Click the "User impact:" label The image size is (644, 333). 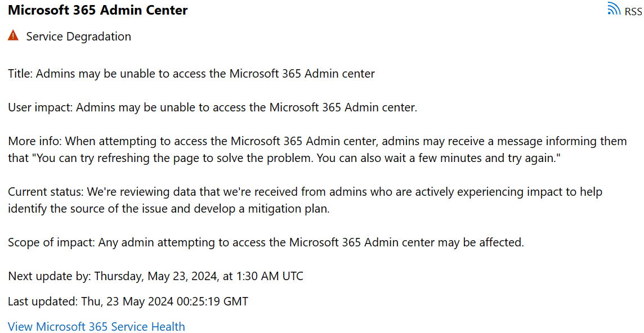pyautogui.click(x=41, y=107)
